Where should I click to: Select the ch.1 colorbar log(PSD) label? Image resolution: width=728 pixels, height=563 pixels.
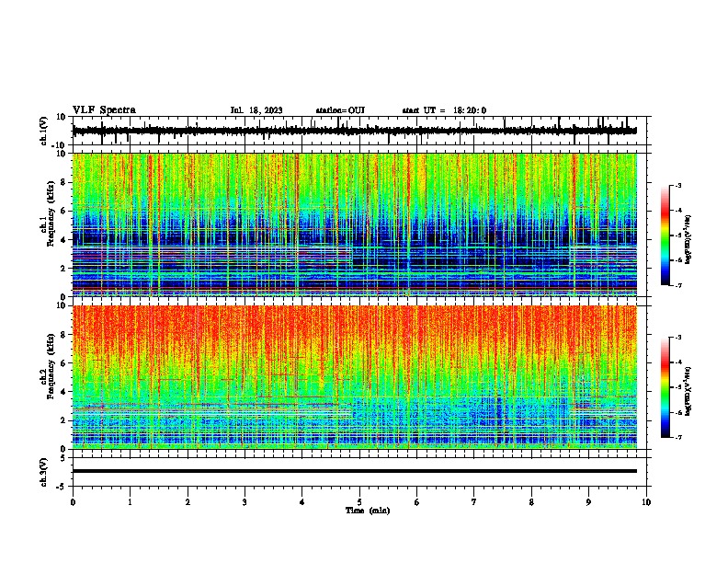pos(688,240)
